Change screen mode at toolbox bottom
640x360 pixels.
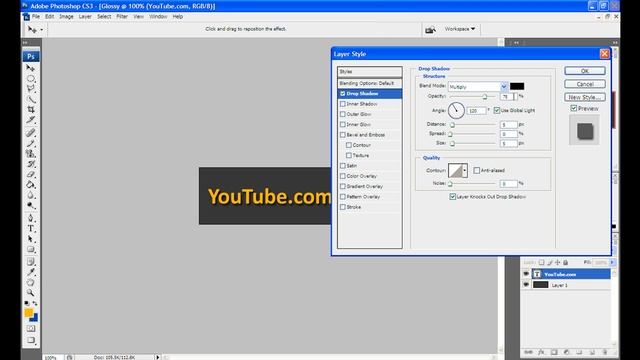click(x=31, y=340)
